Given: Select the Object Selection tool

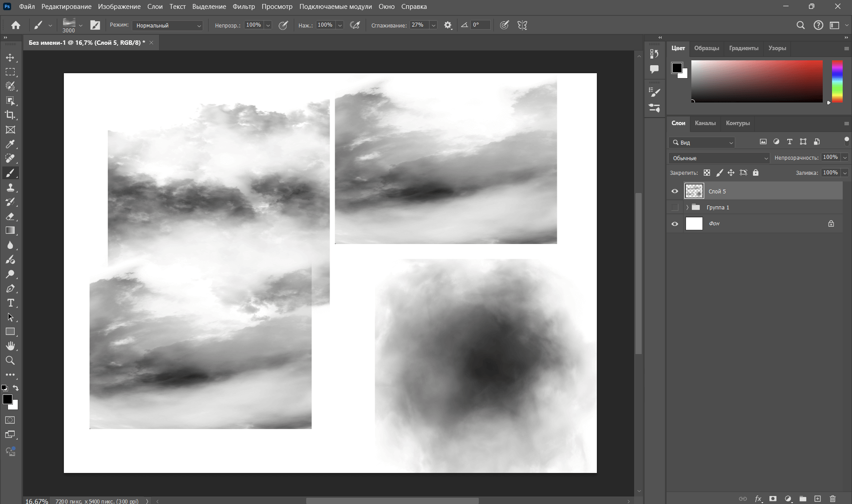Looking at the screenshot, I should tap(10, 101).
